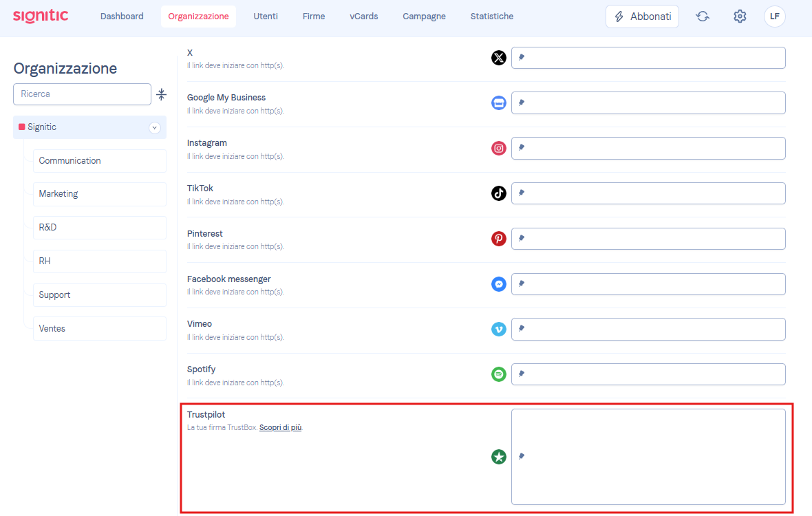The width and height of the screenshot is (812, 516).
Task: Open the Campagne tab
Action: point(424,17)
